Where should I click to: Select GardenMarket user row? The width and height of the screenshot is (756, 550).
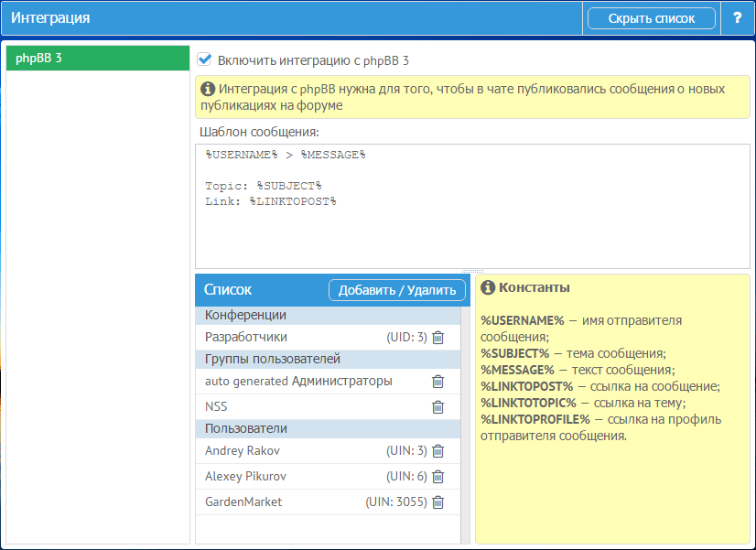(x=275, y=502)
